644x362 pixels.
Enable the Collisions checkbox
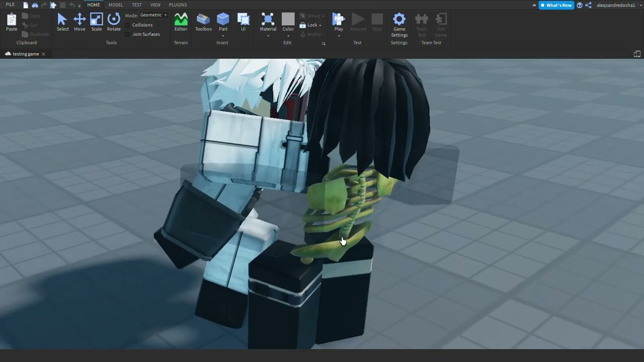point(128,25)
